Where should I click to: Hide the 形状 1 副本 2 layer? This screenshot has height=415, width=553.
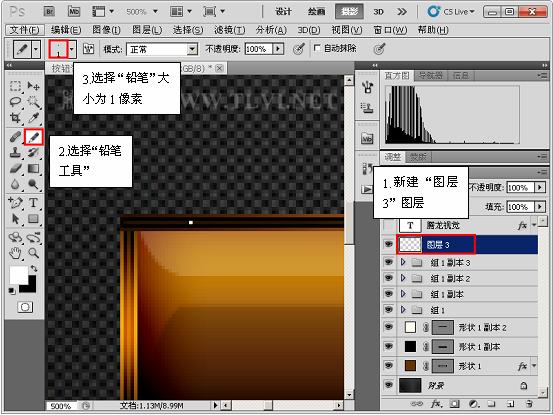pyautogui.click(x=389, y=327)
